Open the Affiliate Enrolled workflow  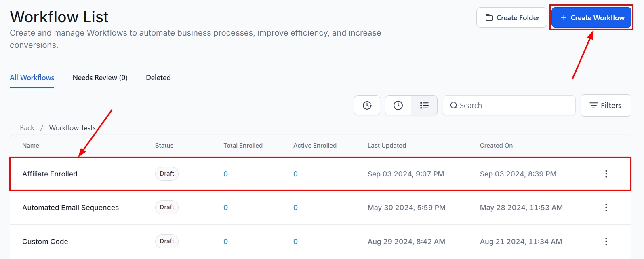coord(50,174)
